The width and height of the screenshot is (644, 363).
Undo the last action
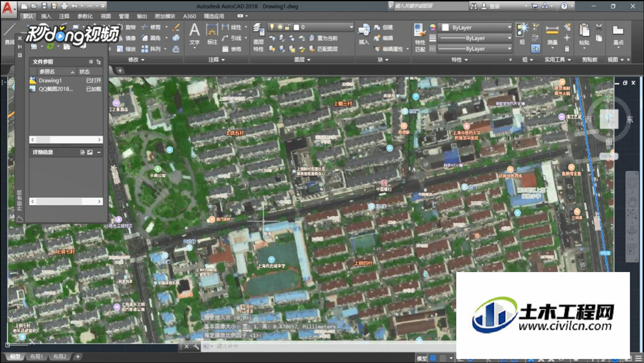coord(74,6)
